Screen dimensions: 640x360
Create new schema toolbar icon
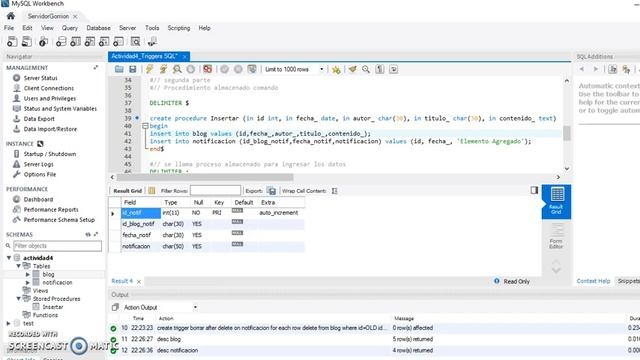tap(61, 42)
